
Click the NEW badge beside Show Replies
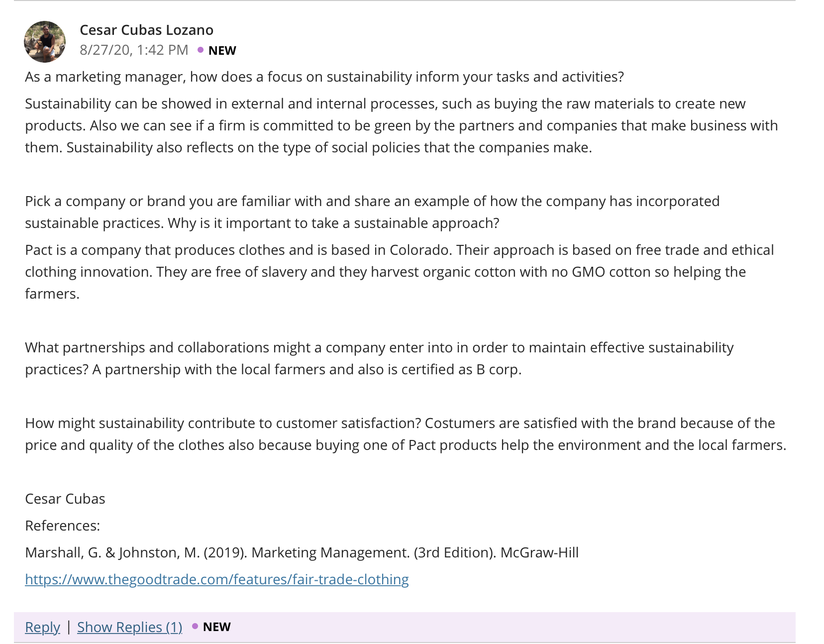216,627
